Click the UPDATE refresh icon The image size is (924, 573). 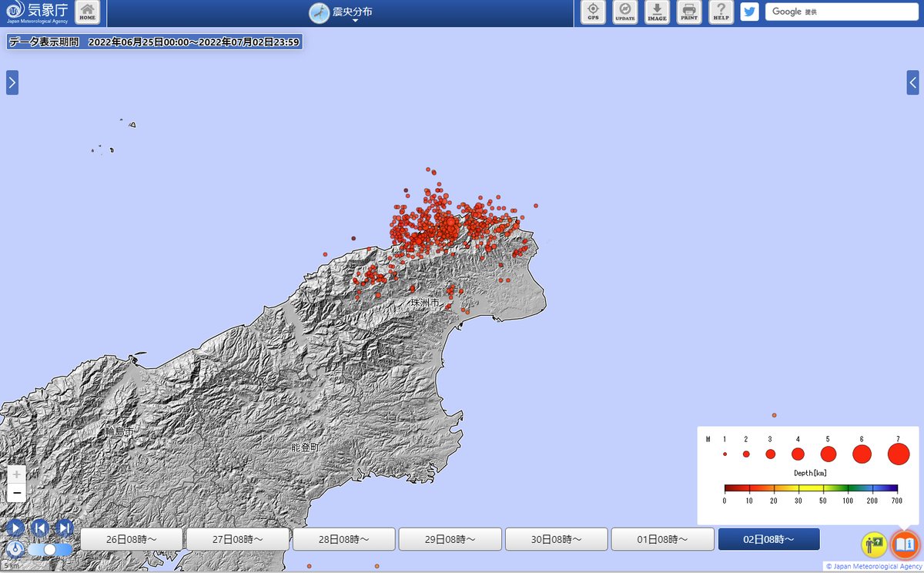pos(624,12)
